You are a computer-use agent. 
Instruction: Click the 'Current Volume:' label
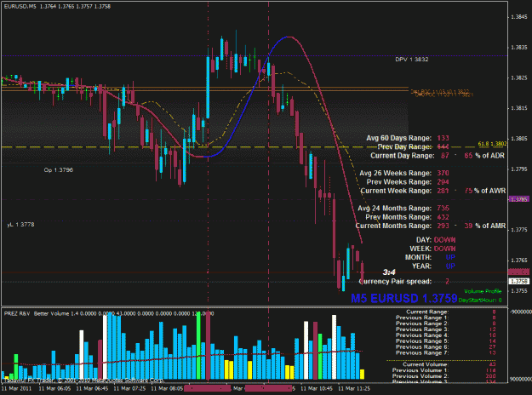425,364
